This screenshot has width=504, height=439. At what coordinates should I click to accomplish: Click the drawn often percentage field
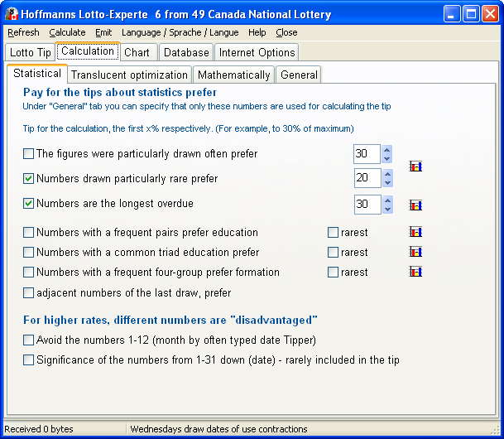click(367, 154)
